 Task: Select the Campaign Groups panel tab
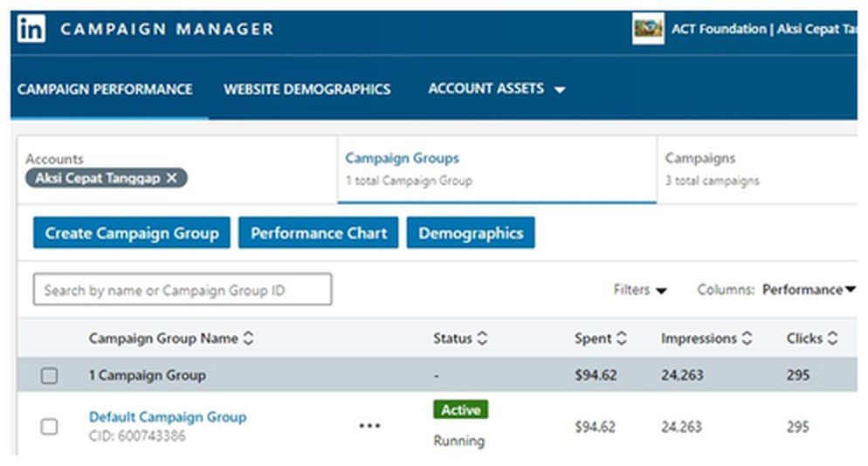pos(497,170)
